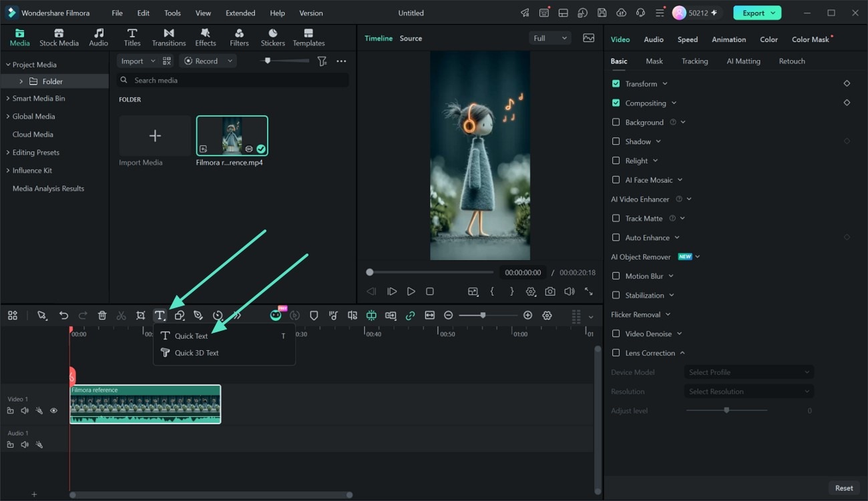868x501 pixels.
Task: Open the Transitions panel icon
Action: click(x=169, y=33)
